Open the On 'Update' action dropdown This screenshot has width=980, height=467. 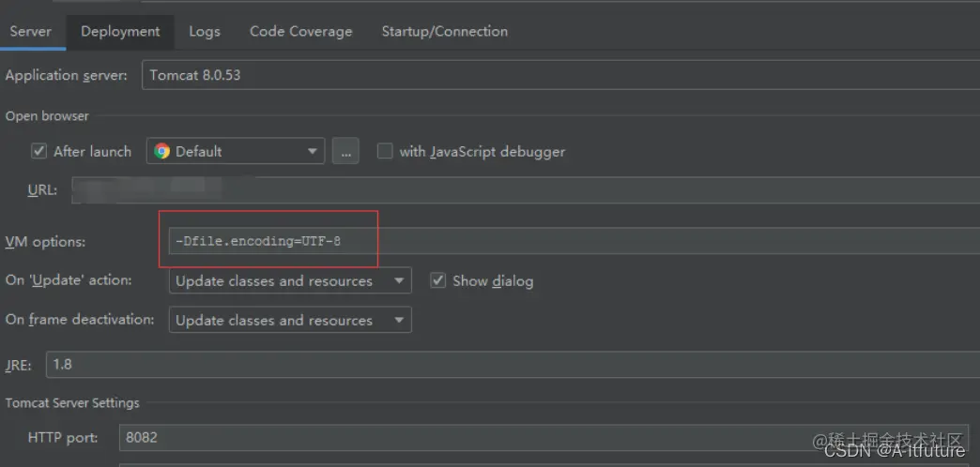[x=291, y=281]
